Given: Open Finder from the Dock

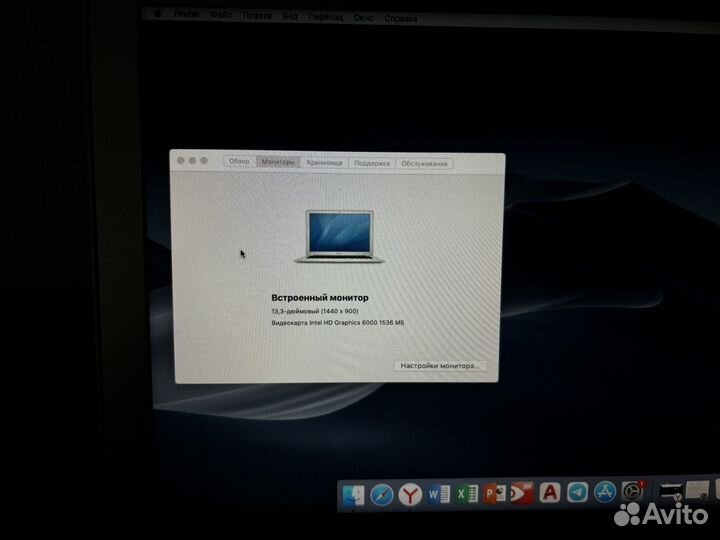Looking at the screenshot, I should point(354,495).
